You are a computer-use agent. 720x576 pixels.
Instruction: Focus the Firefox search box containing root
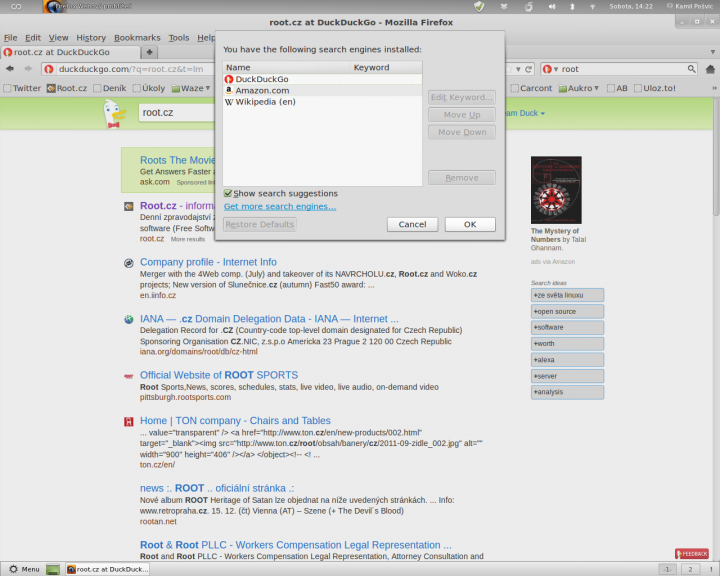pyautogui.click(x=619, y=69)
